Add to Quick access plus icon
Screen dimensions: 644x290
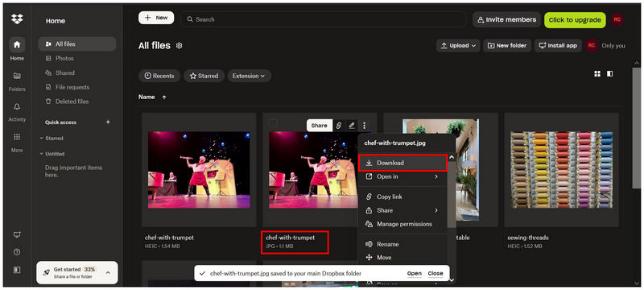point(108,122)
